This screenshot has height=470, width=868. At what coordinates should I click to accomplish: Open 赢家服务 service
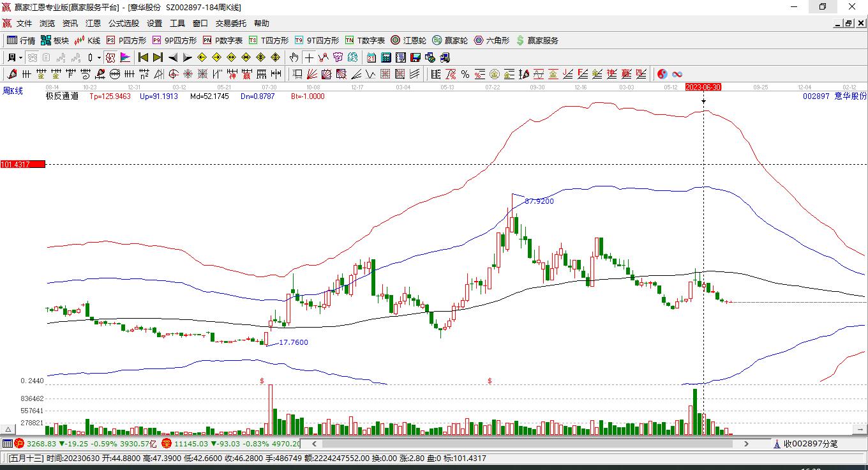point(537,40)
